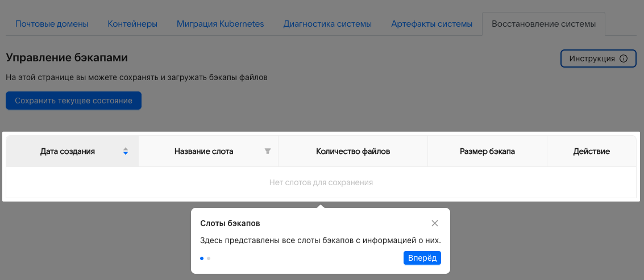The image size is (644, 280).
Task: Select the Артефакты системы tab
Action: click(x=431, y=24)
